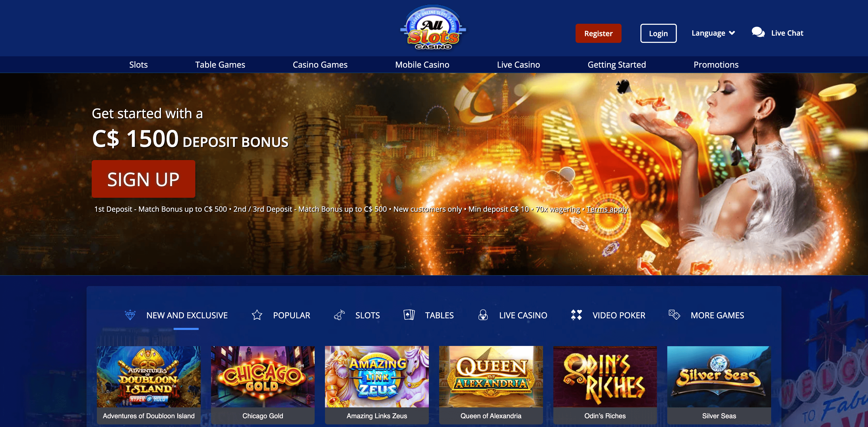Viewport: 868px width, 427px height.
Task: Open the Table Games menu item
Action: [x=220, y=65]
